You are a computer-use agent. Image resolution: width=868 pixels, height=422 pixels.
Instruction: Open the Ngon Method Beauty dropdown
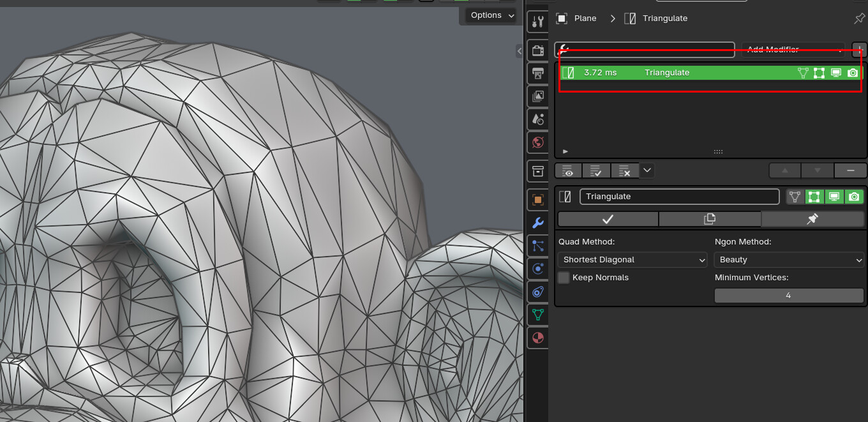coord(789,260)
